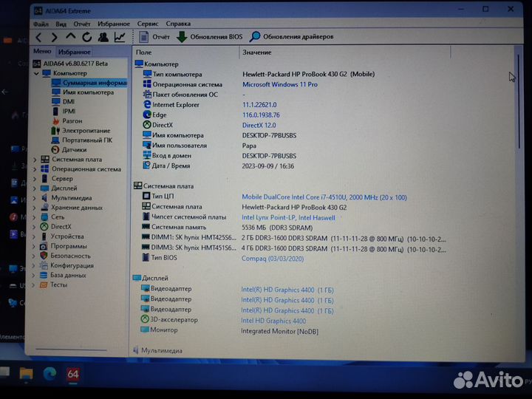Open the Intel Core i7-4510U CPU link
This screenshot has width=532, height=399.
point(324,197)
